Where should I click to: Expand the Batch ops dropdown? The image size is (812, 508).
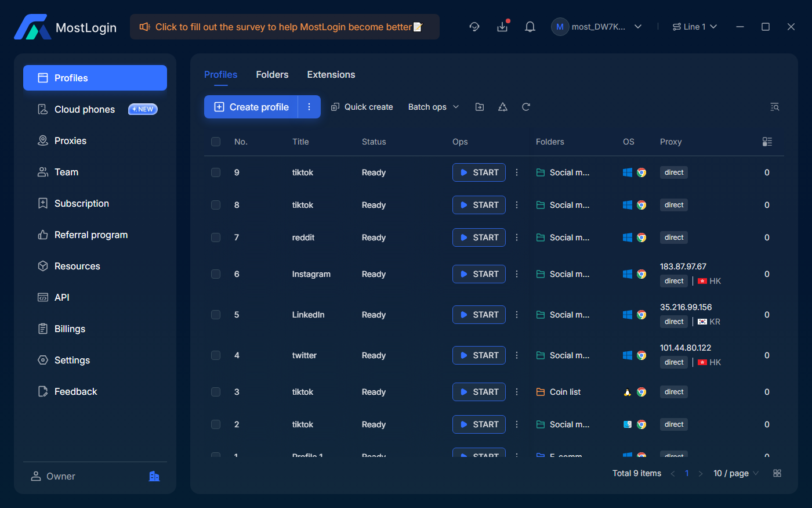click(433, 107)
